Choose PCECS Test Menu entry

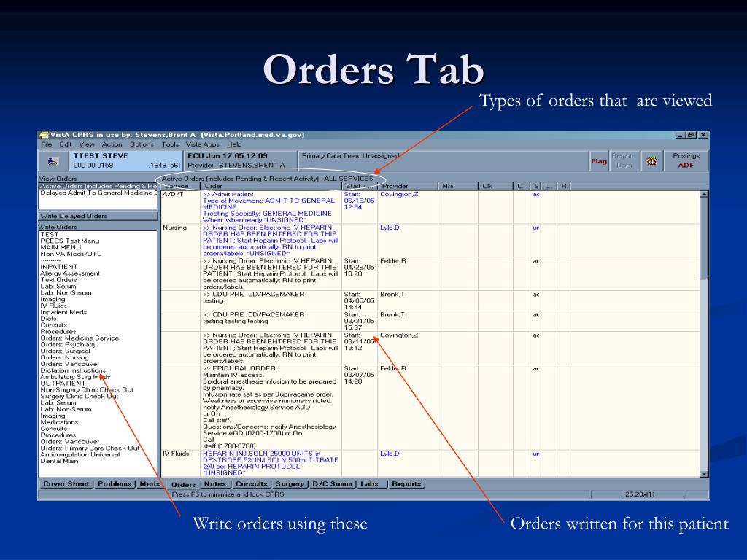point(70,241)
